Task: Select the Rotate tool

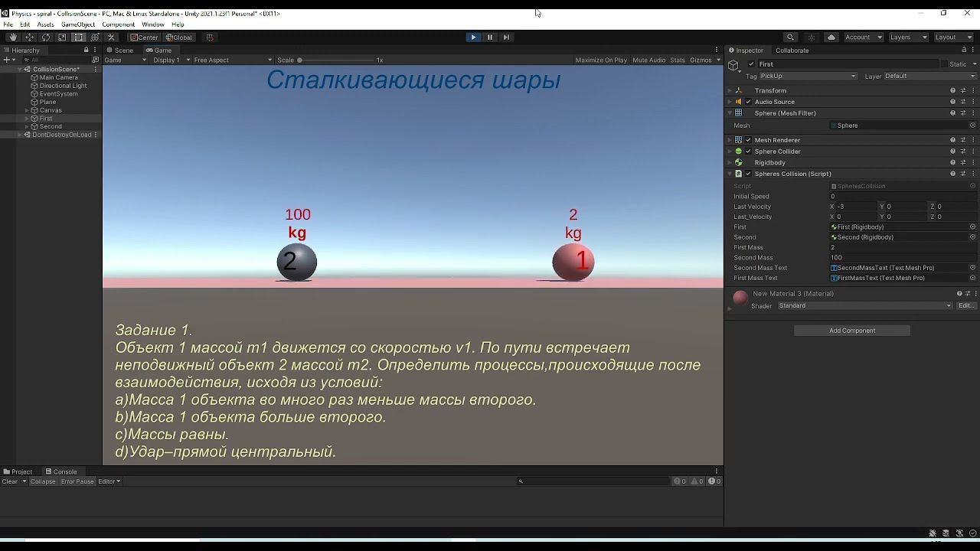Action: point(46,37)
